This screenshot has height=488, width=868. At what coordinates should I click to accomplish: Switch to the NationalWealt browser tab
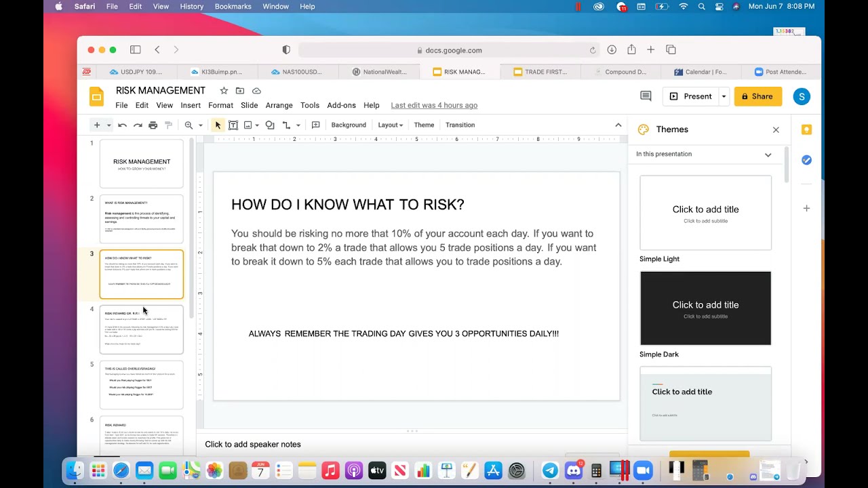pyautogui.click(x=379, y=72)
